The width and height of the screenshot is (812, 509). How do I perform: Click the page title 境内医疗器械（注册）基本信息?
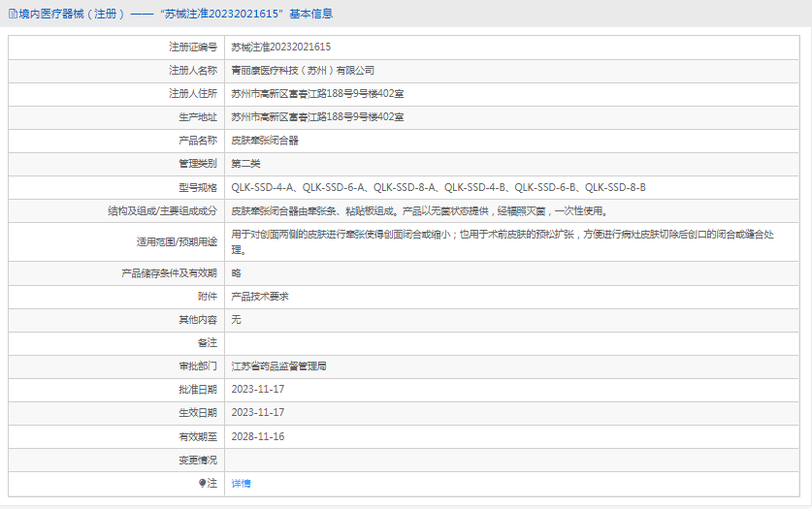click(176, 14)
